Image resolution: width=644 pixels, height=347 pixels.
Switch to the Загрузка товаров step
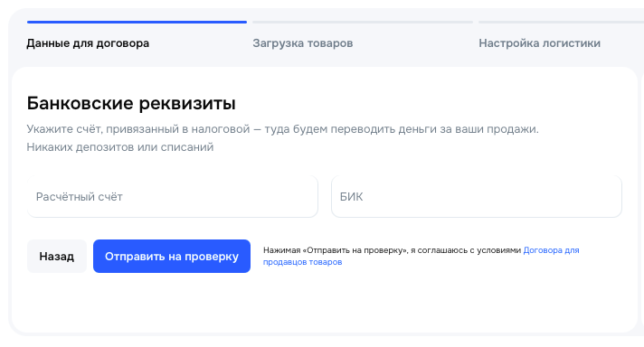coord(303,43)
